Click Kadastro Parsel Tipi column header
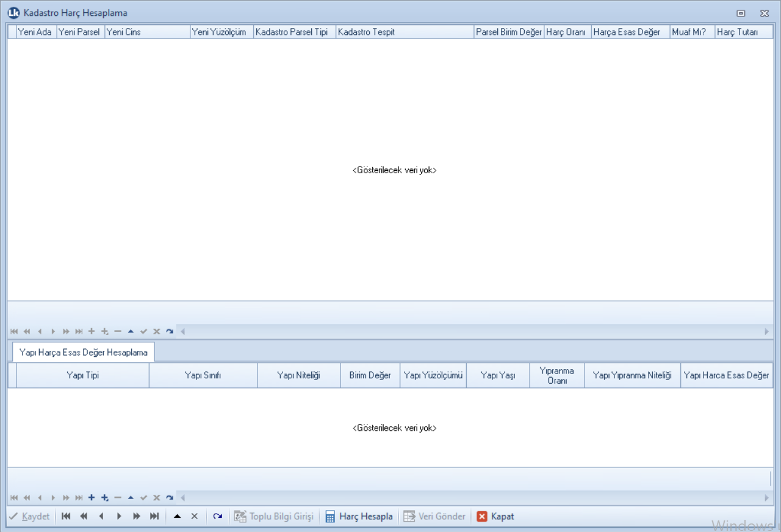Viewport: 781px width, 532px height. pyautogui.click(x=295, y=32)
